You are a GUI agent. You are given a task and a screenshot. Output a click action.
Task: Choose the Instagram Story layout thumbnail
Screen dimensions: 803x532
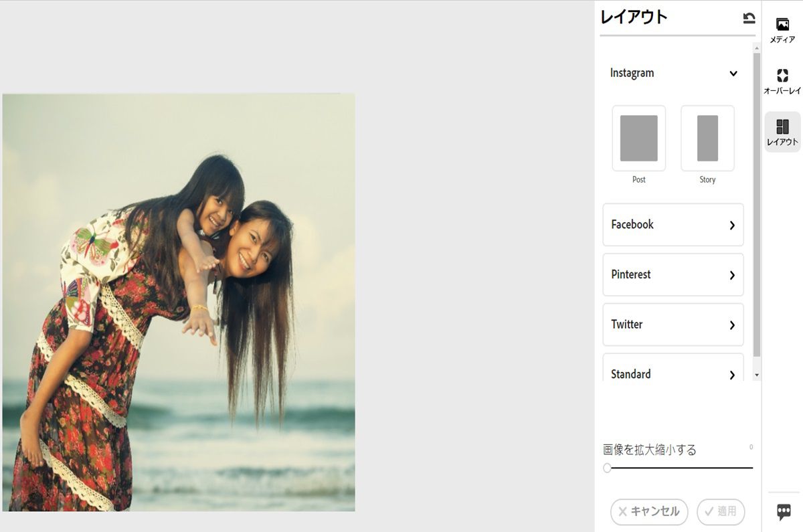point(707,139)
